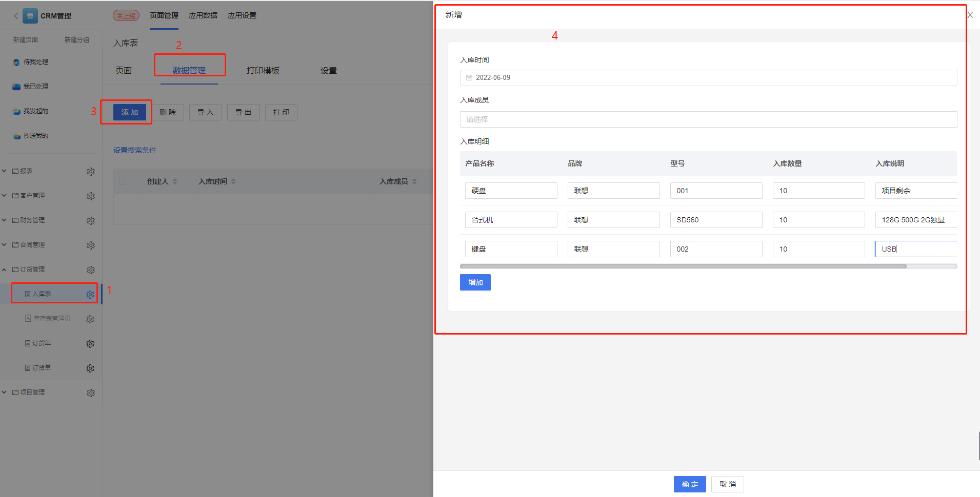Click the calendar icon in 入库时间 field
Image resolution: width=980 pixels, height=497 pixels.
469,78
